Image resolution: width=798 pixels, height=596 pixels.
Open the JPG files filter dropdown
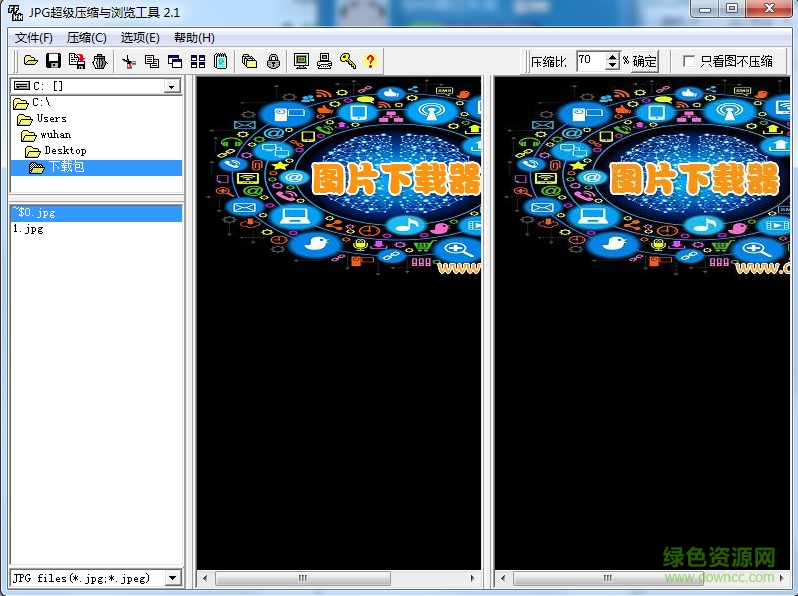(172, 578)
